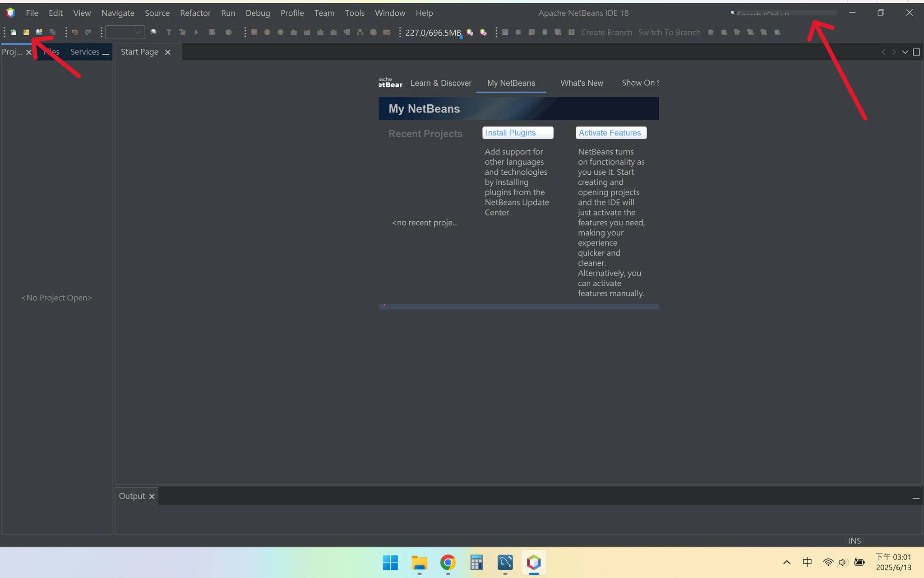The width and height of the screenshot is (924, 578).
Task: Show the opened documents list dropdown arrow
Action: click(905, 52)
